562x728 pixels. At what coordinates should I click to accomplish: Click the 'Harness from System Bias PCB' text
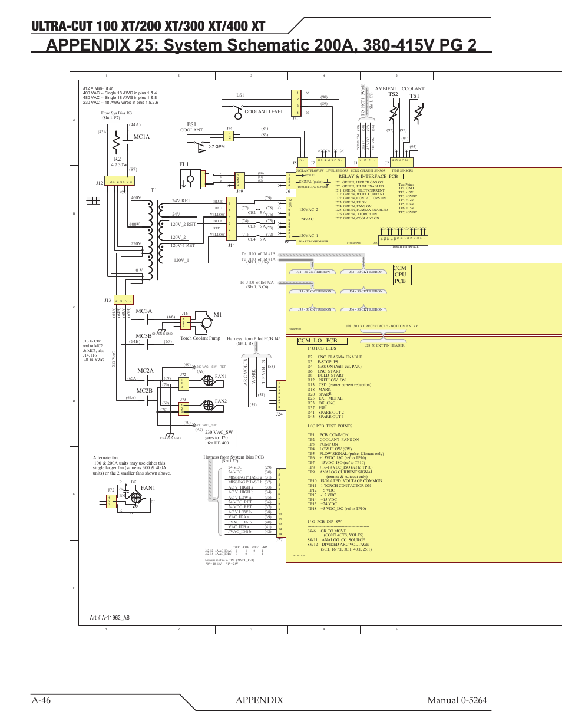point(233,457)
